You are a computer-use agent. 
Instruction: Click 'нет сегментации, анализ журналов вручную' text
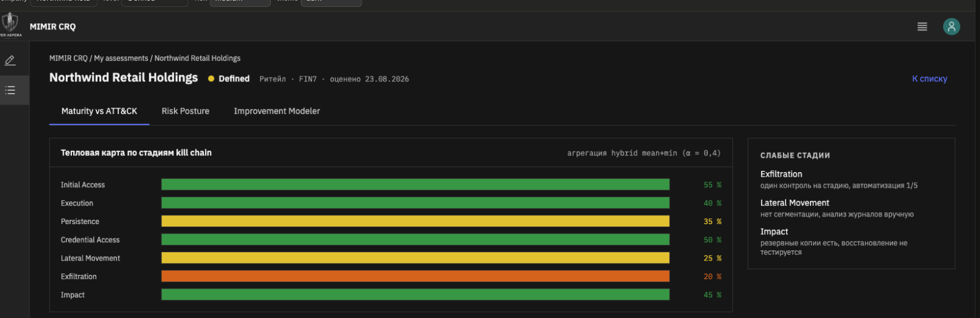pyautogui.click(x=837, y=214)
